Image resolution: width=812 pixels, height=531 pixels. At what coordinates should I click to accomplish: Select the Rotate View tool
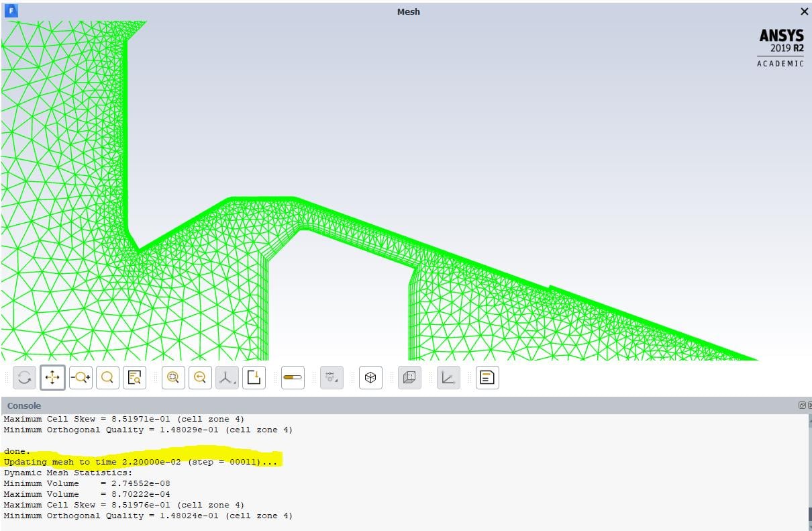[24, 378]
